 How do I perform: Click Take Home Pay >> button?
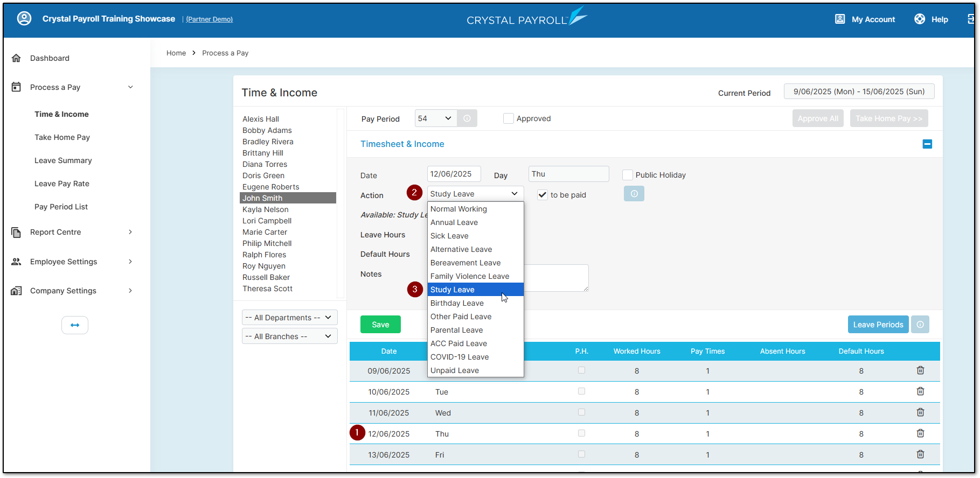coord(889,118)
